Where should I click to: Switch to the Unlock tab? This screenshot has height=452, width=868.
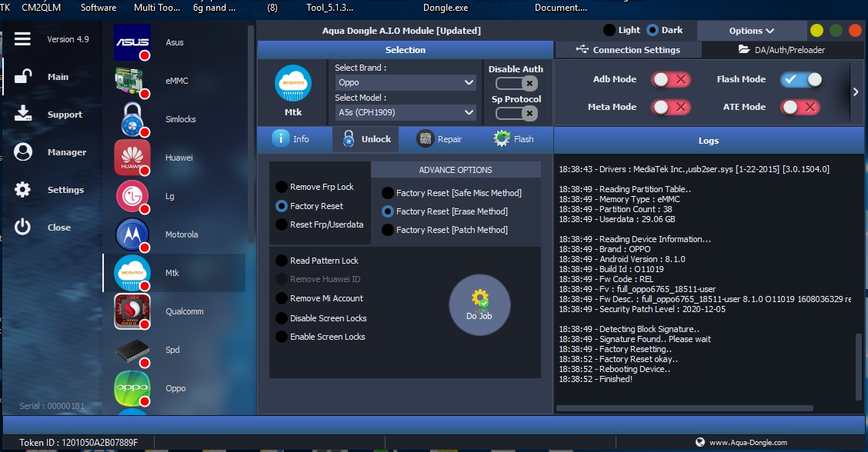(x=366, y=139)
